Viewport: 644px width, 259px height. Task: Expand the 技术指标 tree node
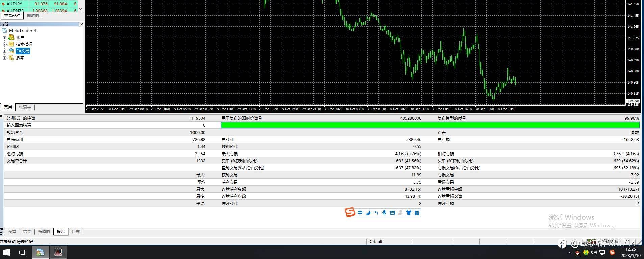click(5, 44)
